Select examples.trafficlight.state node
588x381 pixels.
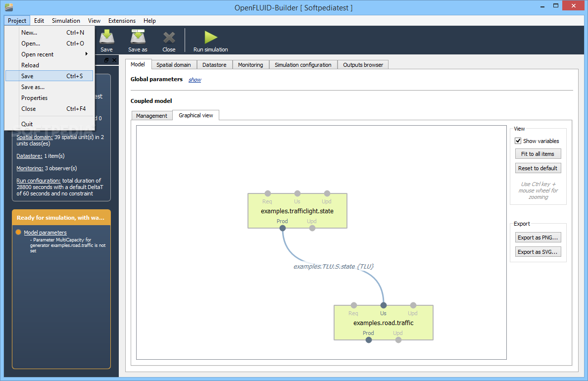click(x=297, y=211)
